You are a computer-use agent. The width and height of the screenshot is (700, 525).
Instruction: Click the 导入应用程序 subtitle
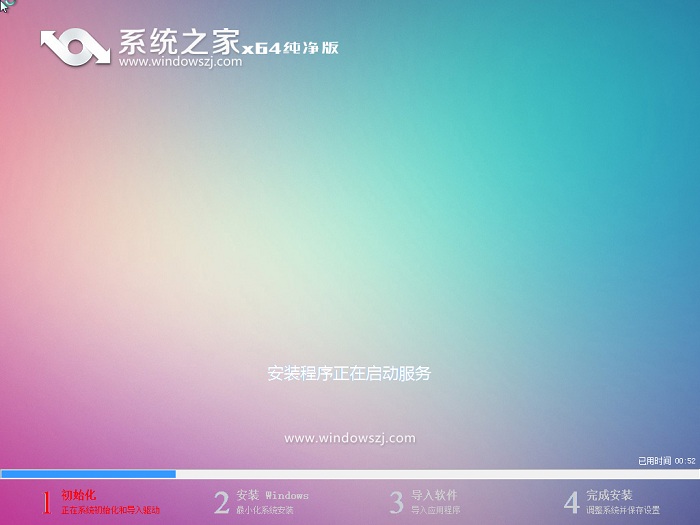pyautogui.click(x=434, y=510)
